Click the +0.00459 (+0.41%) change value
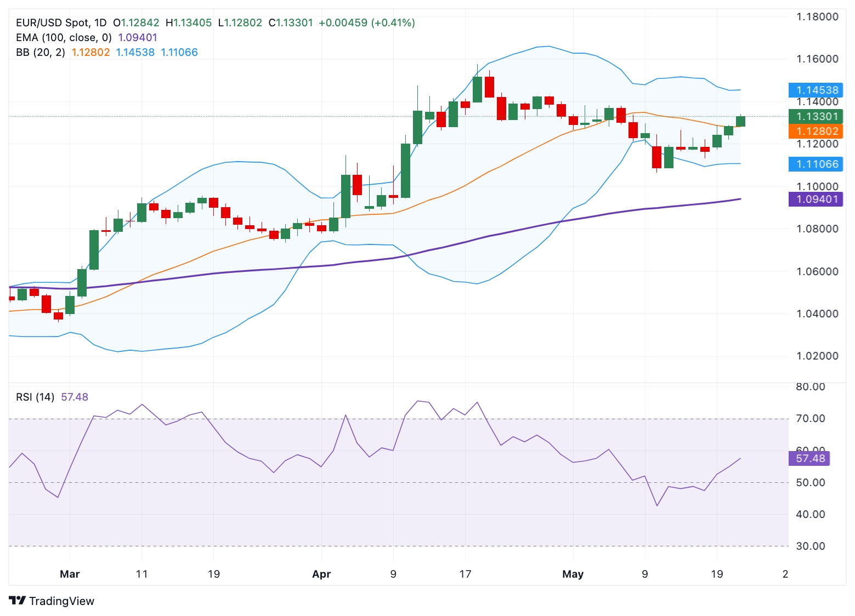The height and width of the screenshot is (616, 855). (366, 23)
